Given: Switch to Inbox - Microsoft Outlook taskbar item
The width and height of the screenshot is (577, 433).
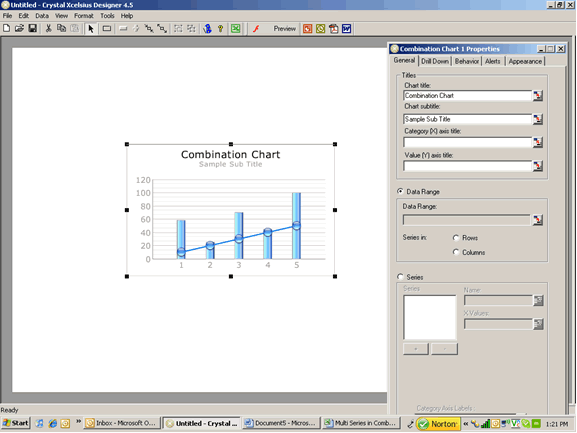Looking at the screenshot, I should point(122,423).
